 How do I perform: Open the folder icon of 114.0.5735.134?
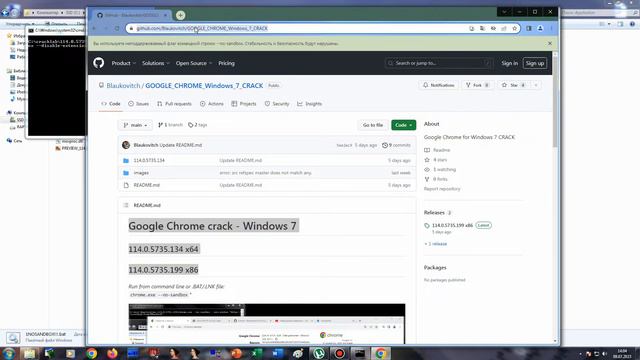pos(126,160)
